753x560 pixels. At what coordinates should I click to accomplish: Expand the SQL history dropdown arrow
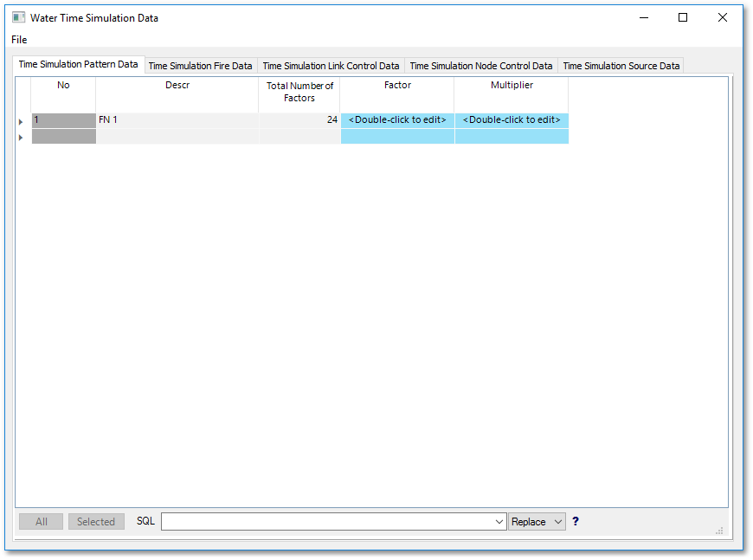(x=499, y=522)
